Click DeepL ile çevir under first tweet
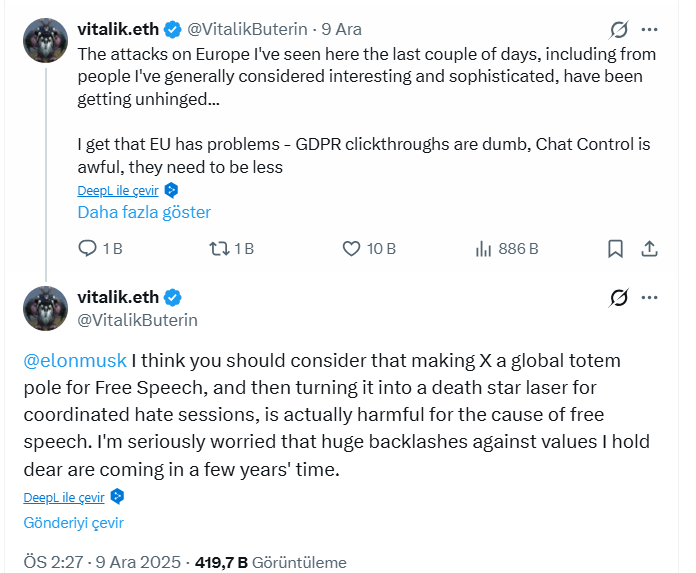Screen dimensions: 696x573 point(119,190)
